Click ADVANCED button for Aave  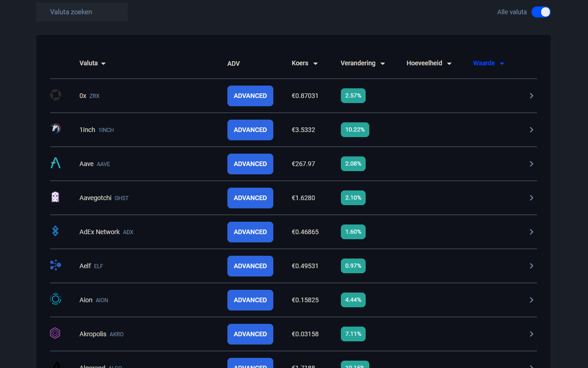(x=250, y=164)
